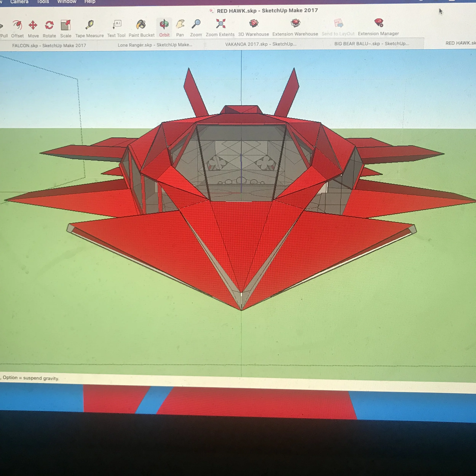The image size is (476, 476).
Task: Open the Window menu
Action: (x=67, y=2)
